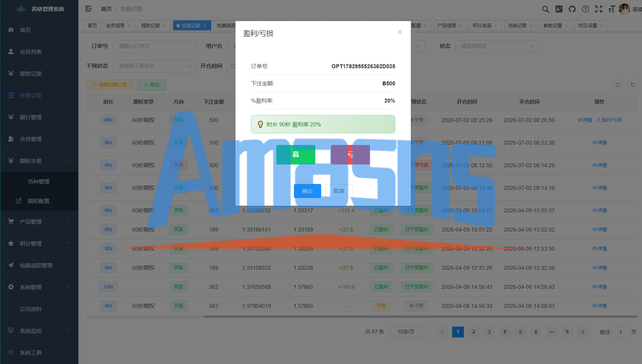
Task: Go to next page arrow
Action: point(583,332)
